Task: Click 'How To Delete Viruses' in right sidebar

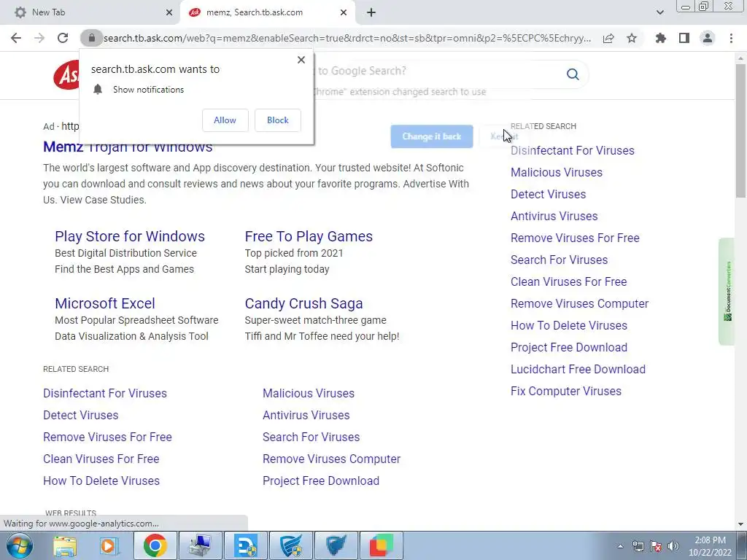Action: point(569,326)
